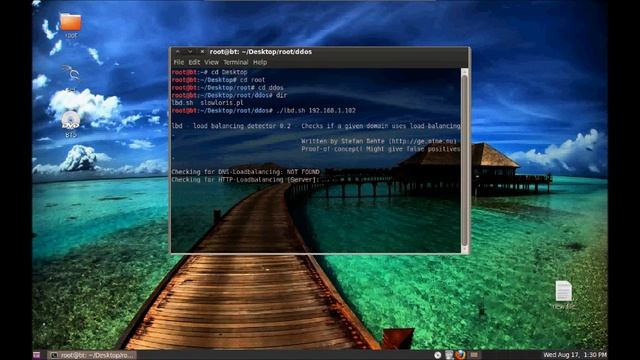The width and height of the screenshot is (640, 360).
Task: Click the scrollbar down arrow in terminal
Action: click(464, 250)
